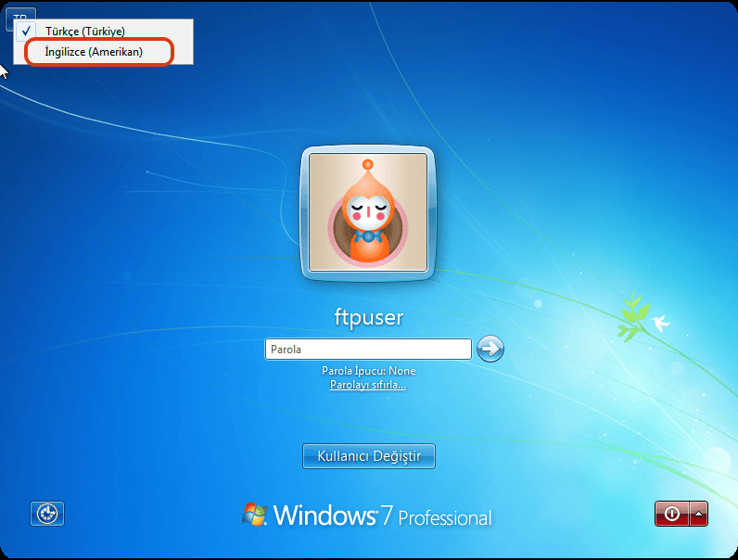
Task: Focus the Parola password field
Action: click(368, 350)
